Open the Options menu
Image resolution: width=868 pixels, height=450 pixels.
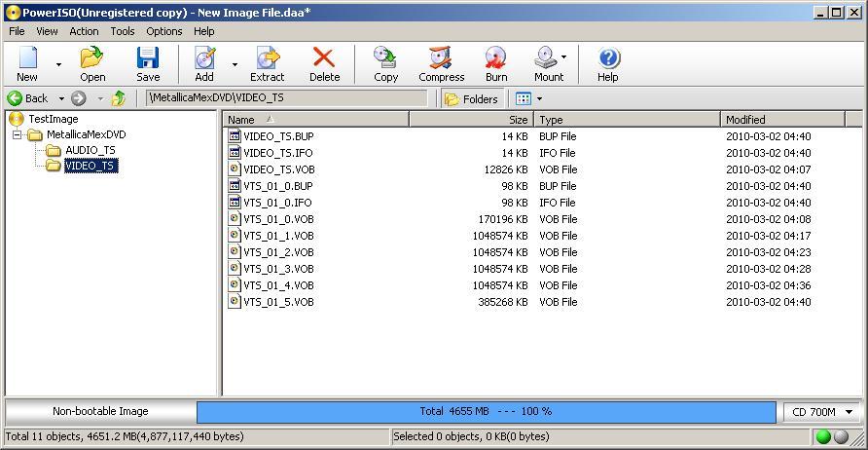(164, 31)
